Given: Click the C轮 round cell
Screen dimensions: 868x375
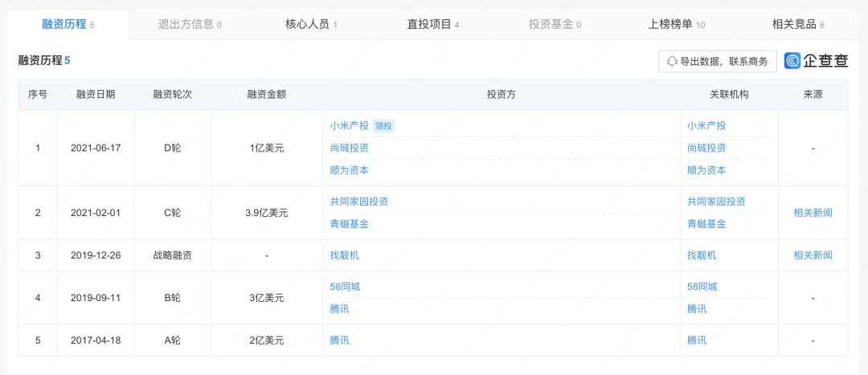Looking at the screenshot, I should (173, 212).
